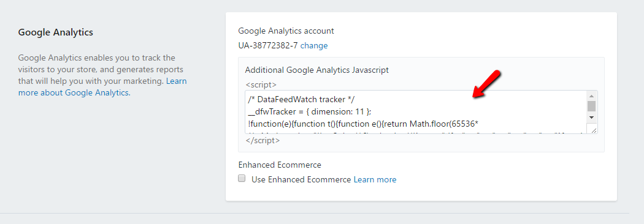Click the script box scrollbar up arrow
The height and width of the screenshot is (224, 644).
[x=591, y=95]
